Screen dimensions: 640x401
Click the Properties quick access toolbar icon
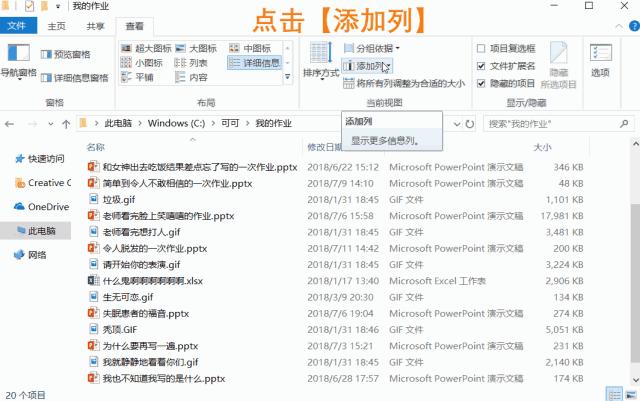(x=29, y=6)
